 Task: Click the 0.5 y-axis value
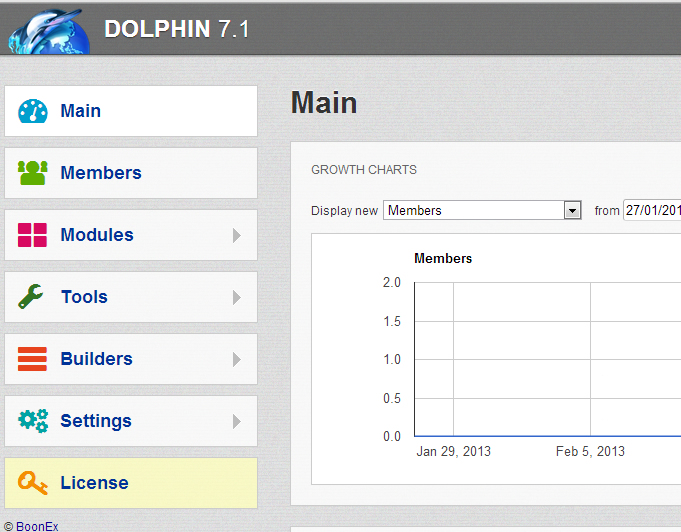click(x=392, y=398)
